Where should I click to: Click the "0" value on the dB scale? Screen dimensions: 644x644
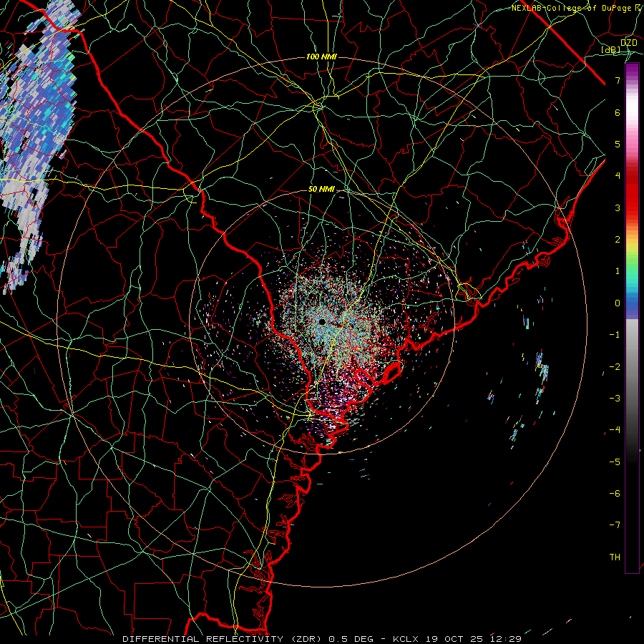(x=618, y=303)
